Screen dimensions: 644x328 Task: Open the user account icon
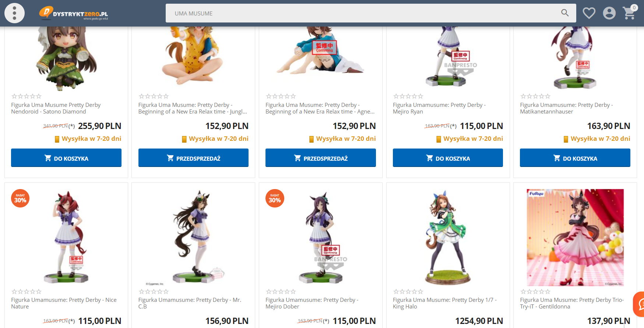tap(609, 13)
